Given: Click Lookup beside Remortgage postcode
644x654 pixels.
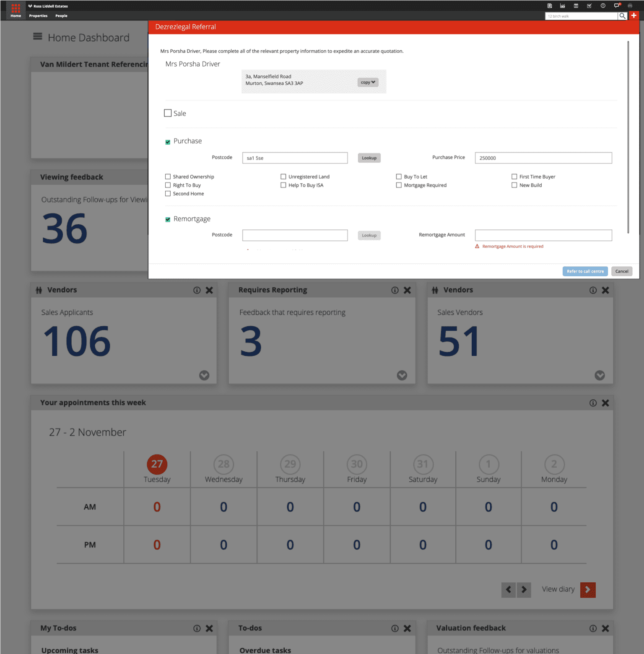Looking at the screenshot, I should point(369,235).
